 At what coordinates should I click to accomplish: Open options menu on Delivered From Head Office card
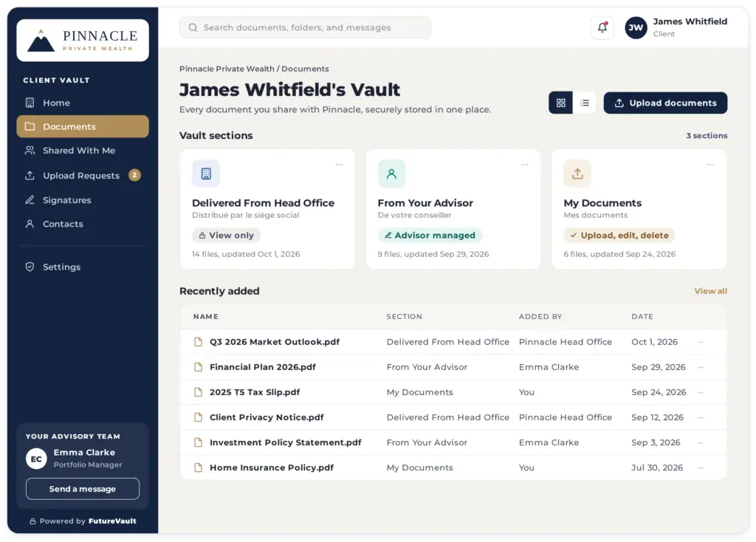[339, 165]
